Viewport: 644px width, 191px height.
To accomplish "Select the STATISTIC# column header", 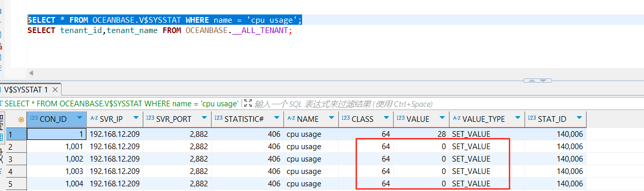I will 248,119.
